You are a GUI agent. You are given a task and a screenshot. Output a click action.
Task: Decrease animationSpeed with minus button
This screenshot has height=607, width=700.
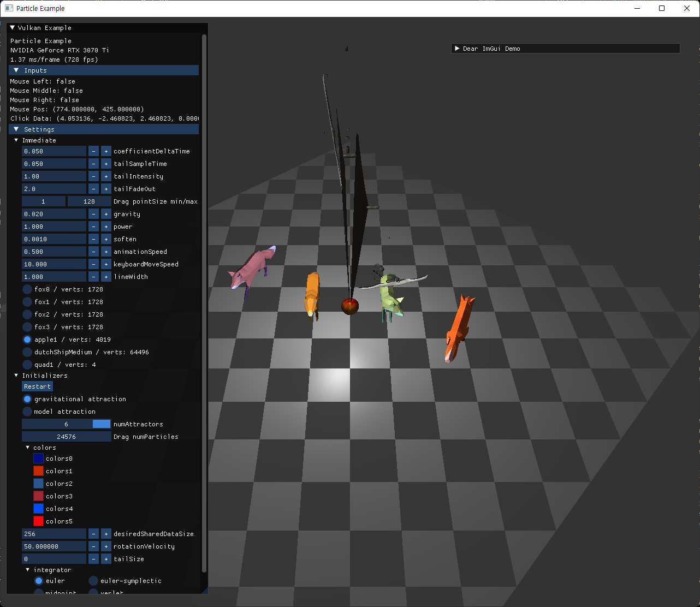[93, 252]
